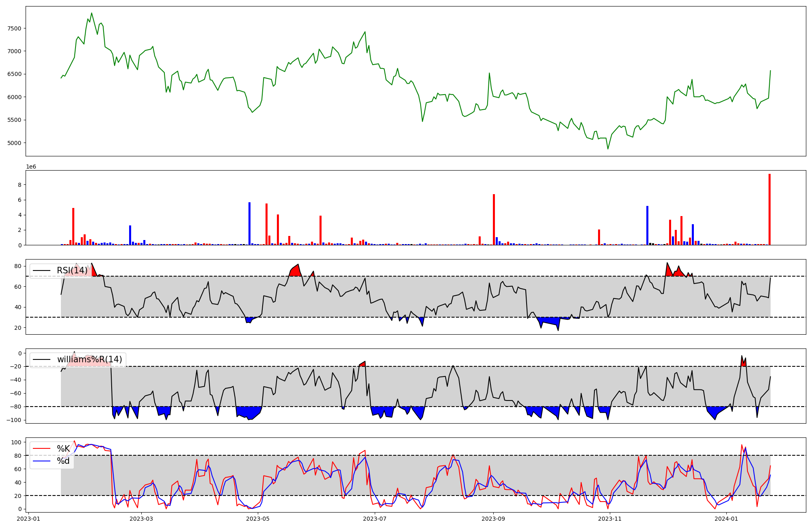Click the 2023-01 date axis label
The width and height of the screenshot is (812, 528).
point(28,519)
